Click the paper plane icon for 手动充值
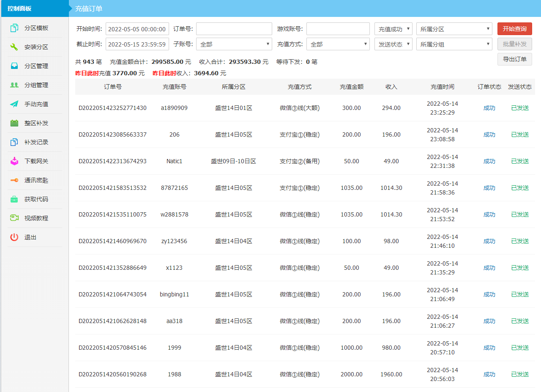This screenshot has height=392, width=541. pyautogui.click(x=14, y=104)
